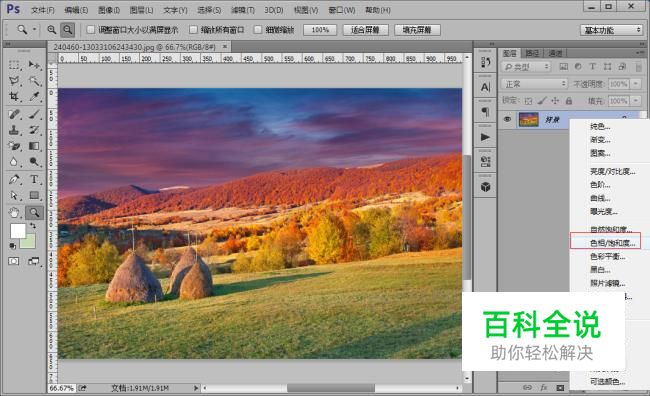Select the Pen tool

point(14,179)
